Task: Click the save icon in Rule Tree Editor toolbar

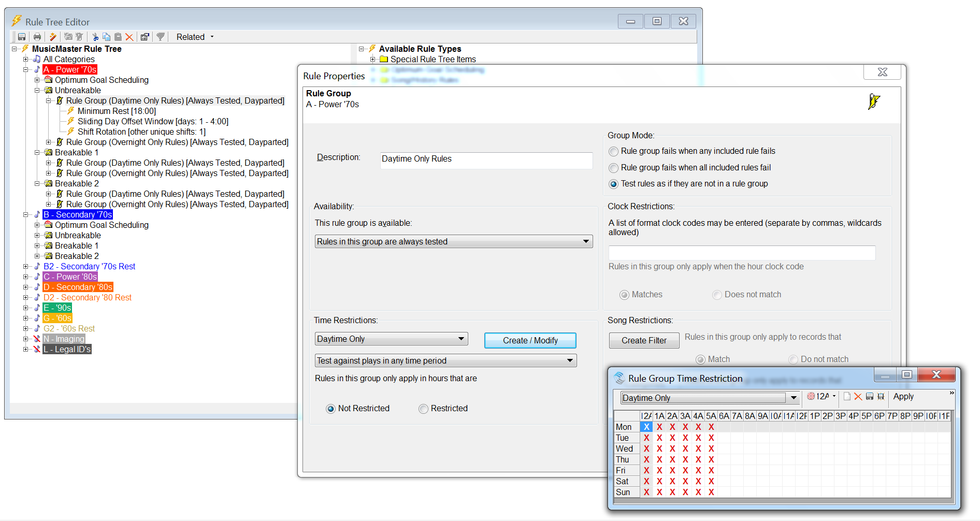Action: click(22, 37)
